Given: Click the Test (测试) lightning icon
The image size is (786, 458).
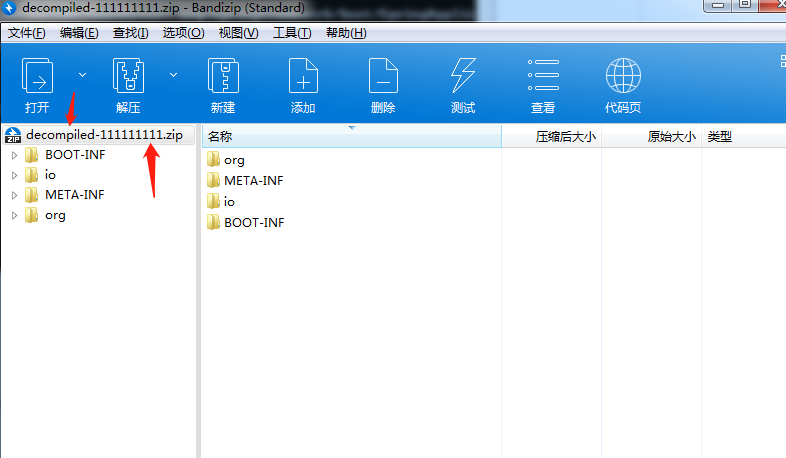Looking at the screenshot, I should pos(463,76).
